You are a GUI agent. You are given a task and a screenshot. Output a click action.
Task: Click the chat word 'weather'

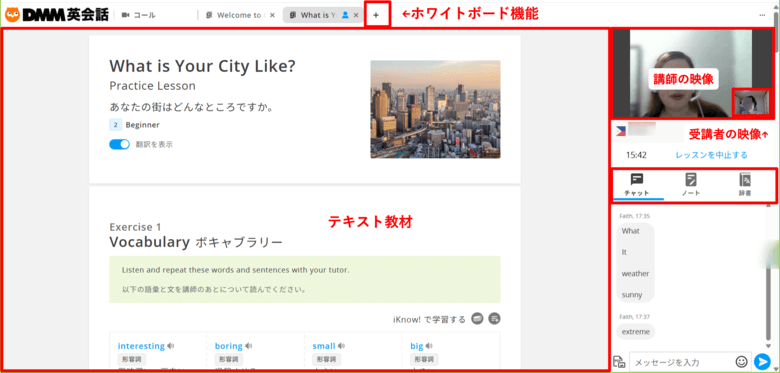coord(635,274)
